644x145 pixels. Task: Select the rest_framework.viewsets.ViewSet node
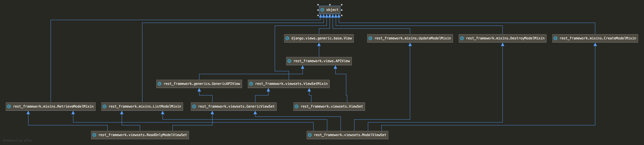click(329, 106)
